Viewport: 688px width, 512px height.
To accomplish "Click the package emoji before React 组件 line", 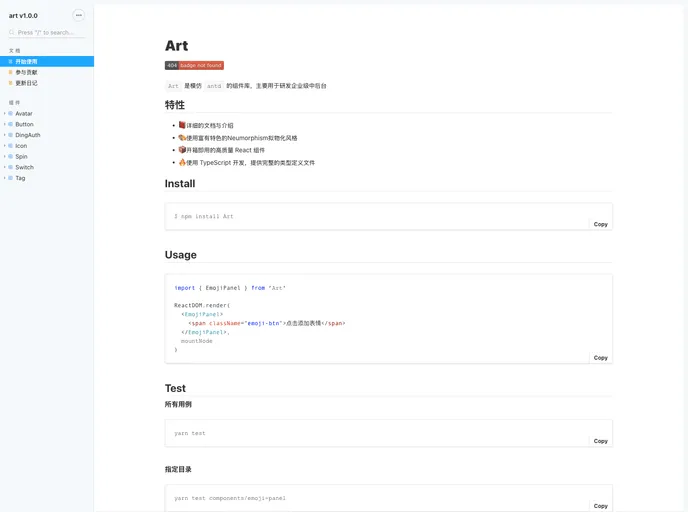I will tap(182, 150).
